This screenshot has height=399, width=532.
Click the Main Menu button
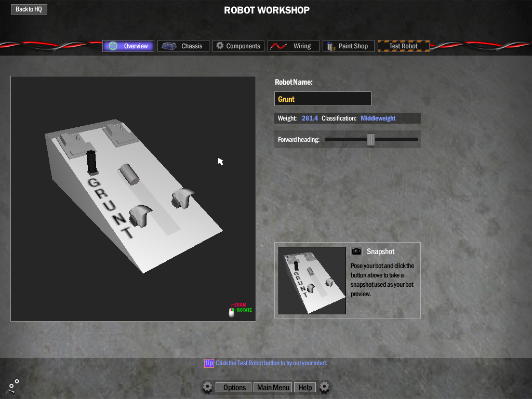[x=273, y=388]
